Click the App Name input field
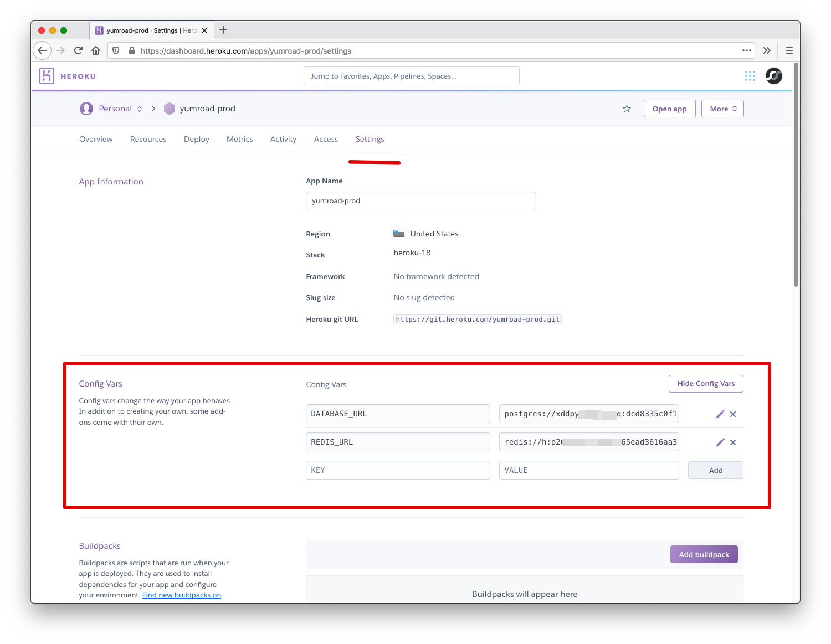 (x=421, y=200)
